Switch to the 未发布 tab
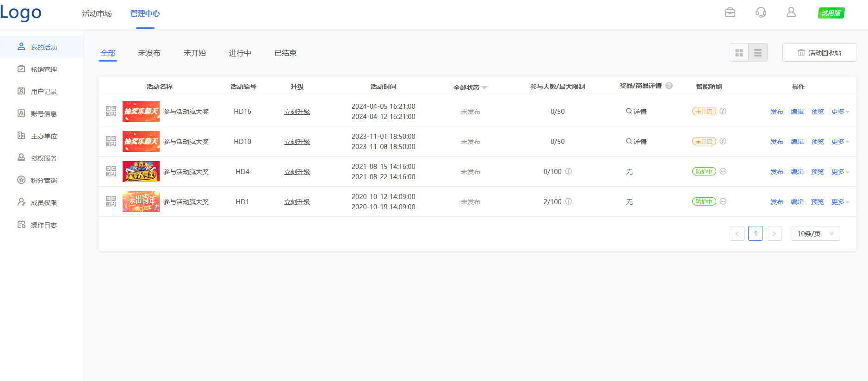The width and height of the screenshot is (868, 381). click(x=149, y=53)
